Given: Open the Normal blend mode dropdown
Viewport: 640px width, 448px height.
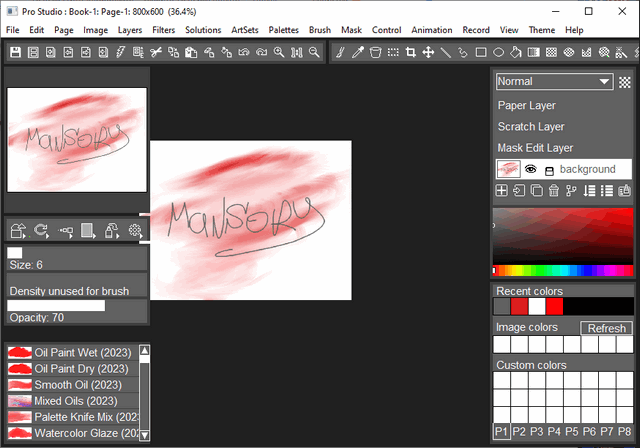Looking at the screenshot, I should 554,82.
